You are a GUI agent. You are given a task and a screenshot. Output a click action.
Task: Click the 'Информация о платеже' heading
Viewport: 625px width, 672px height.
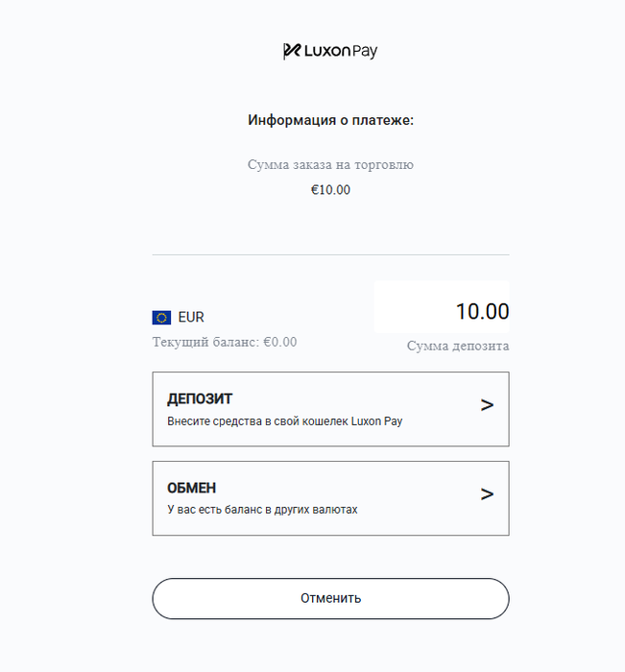tap(330, 120)
